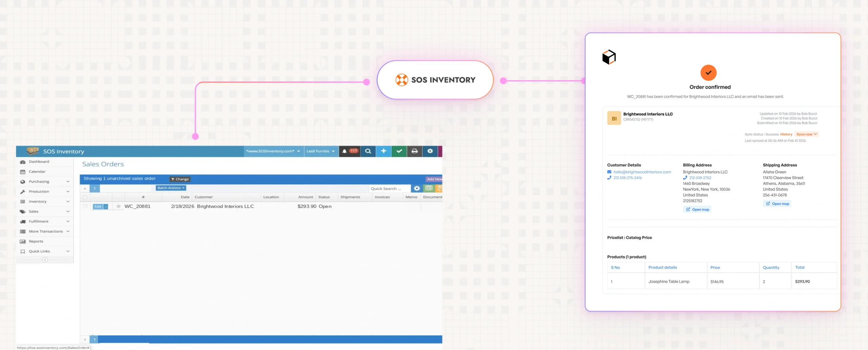The width and height of the screenshot is (868, 350).
Task: Sort by the Status column header
Action: 324,197
